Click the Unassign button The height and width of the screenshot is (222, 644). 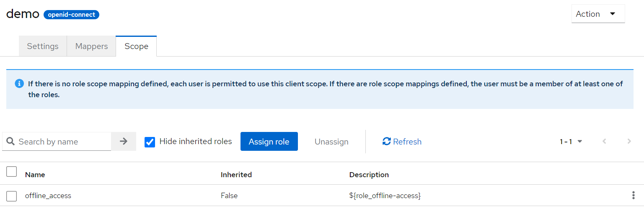click(x=331, y=142)
